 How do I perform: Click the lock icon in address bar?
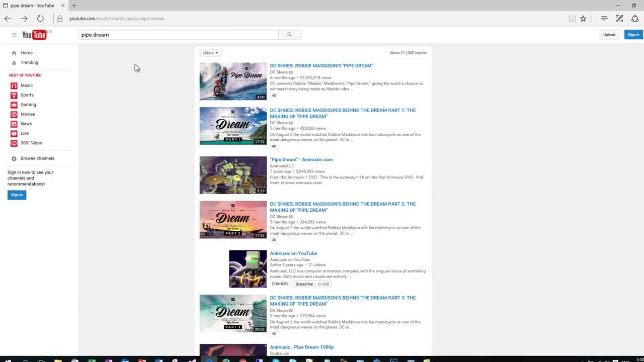click(x=59, y=19)
